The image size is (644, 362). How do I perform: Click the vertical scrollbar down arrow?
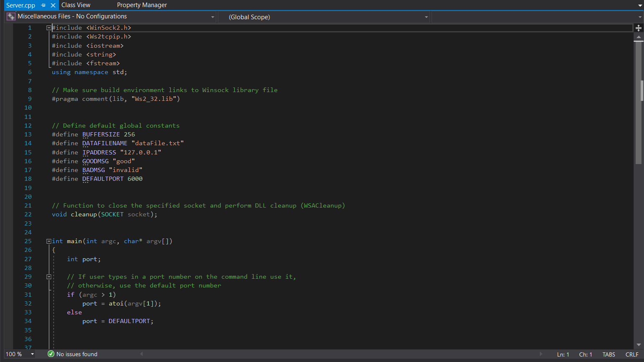click(639, 344)
